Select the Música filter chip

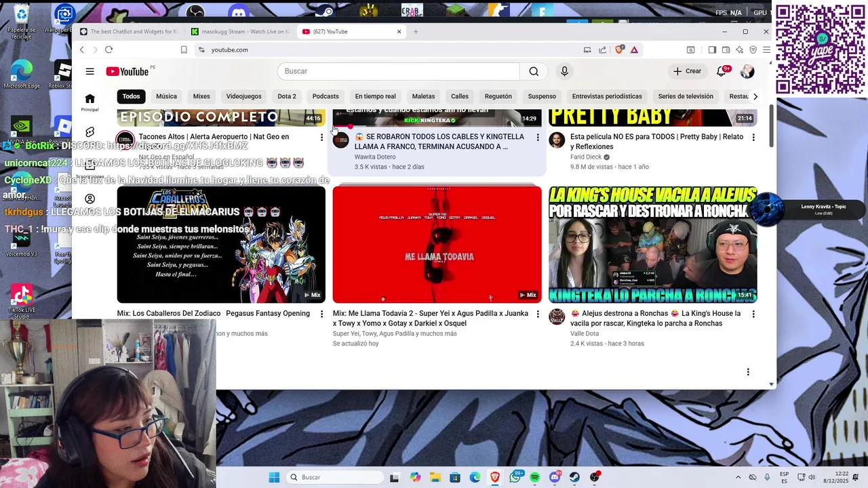point(166,96)
